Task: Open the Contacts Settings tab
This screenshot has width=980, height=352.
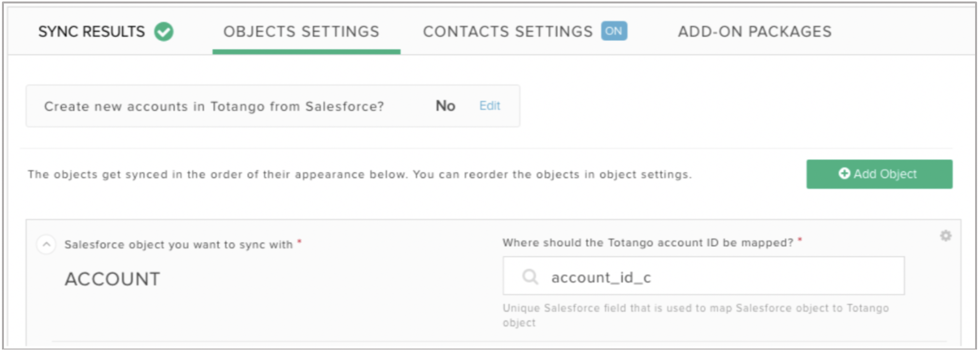Action: pyautogui.click(x=508, y=31)
